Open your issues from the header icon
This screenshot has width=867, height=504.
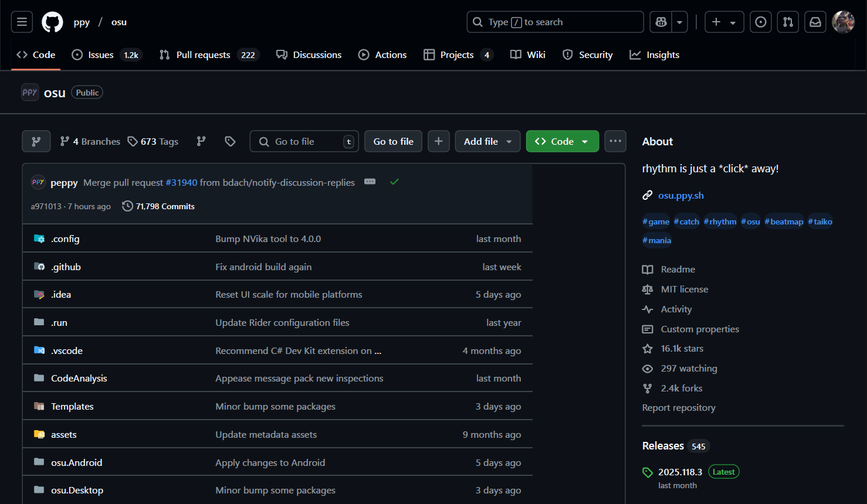click(761, 22)
